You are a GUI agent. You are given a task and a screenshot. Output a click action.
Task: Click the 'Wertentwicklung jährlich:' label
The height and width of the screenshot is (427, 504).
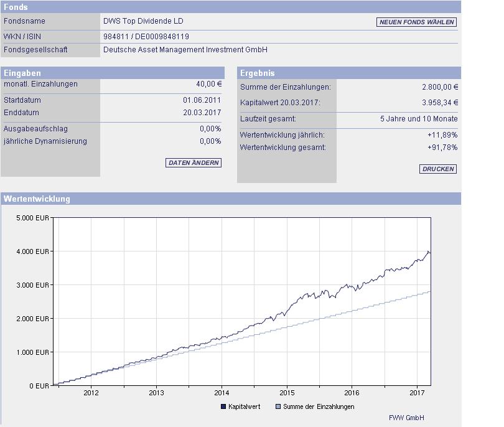[282, 134]
